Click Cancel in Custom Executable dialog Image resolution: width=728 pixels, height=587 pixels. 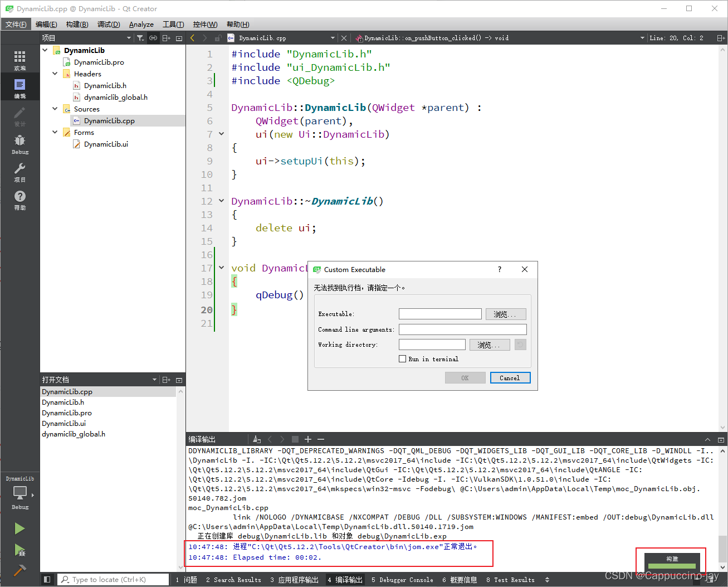[x=510, y=378]
